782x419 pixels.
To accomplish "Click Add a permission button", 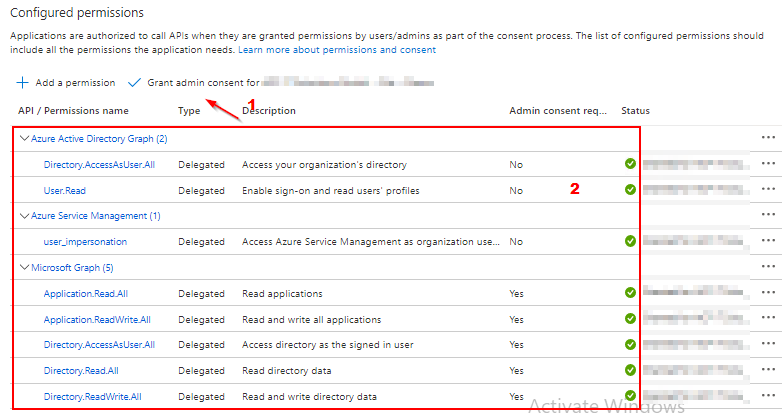I will click(x=66, y=83).
